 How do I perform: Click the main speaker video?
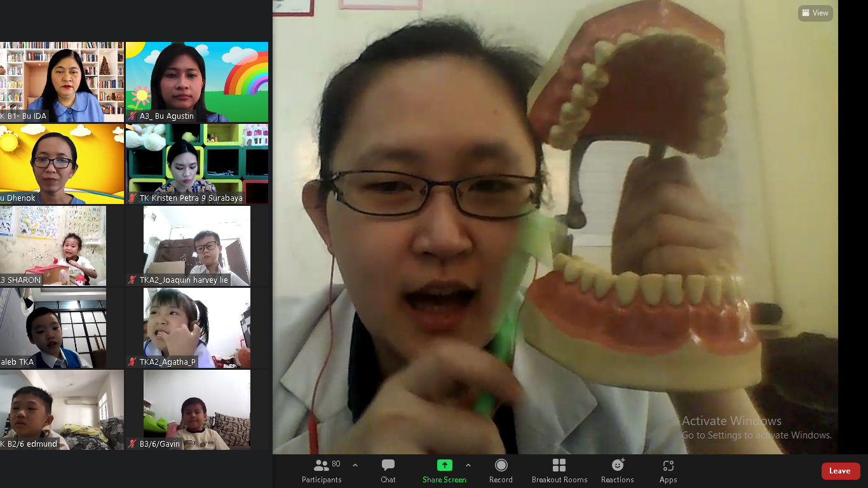555,227
